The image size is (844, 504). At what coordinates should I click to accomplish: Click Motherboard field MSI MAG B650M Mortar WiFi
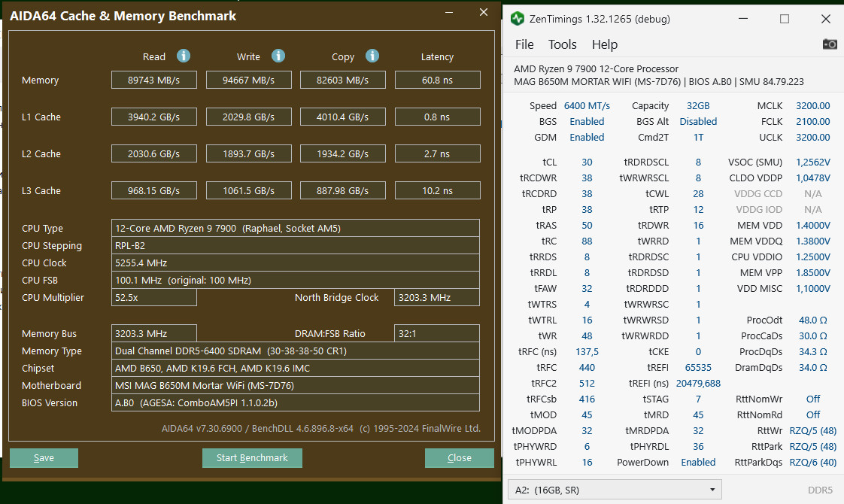coord(296,385)
